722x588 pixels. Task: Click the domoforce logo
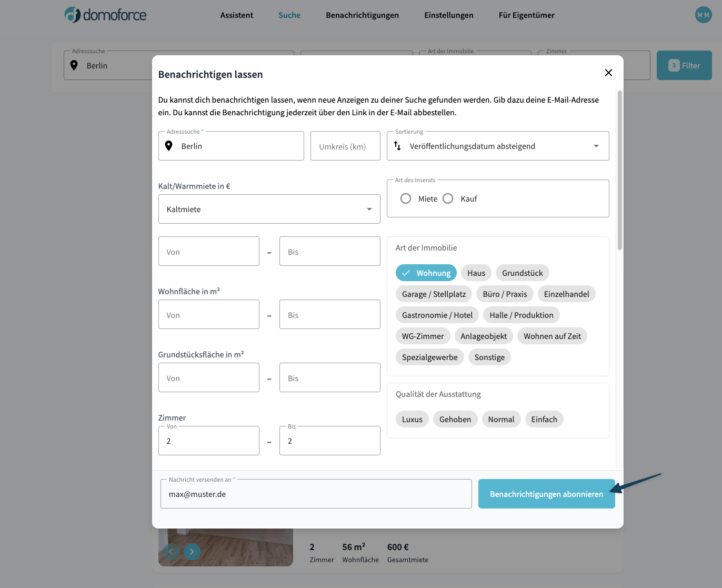pyautogui.click(x=105, y=15)
